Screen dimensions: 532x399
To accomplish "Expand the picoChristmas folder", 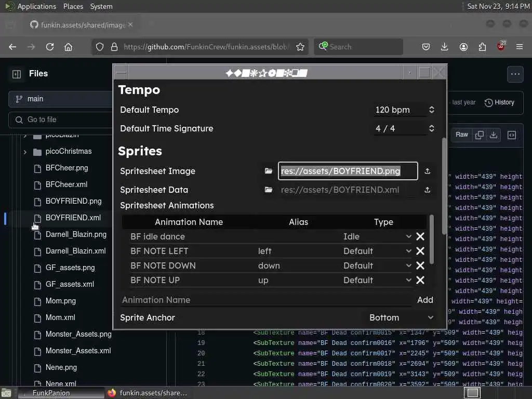I will (x=25, y=152).
